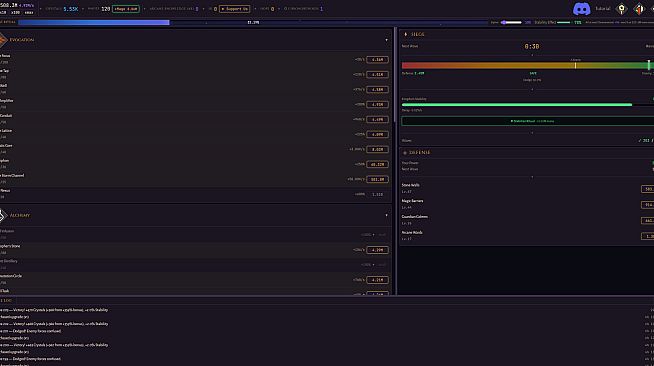Select the max buy multiplier
Screen dimensions: 654x366
click(29, 13)
